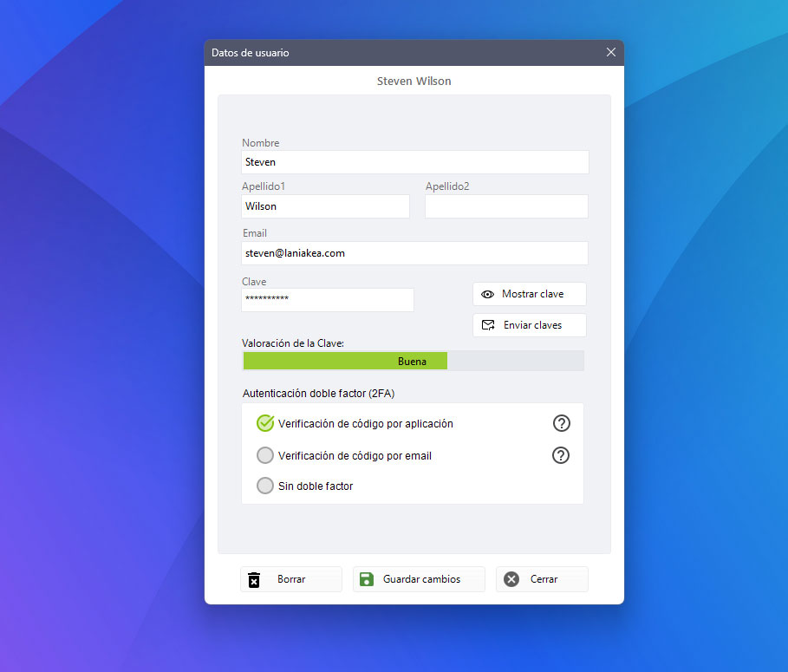The width and height of the screenshot is (788, 672).
Task: Click Guardar cambios button label
Action: pyautogui.click(x=421, y=579)
